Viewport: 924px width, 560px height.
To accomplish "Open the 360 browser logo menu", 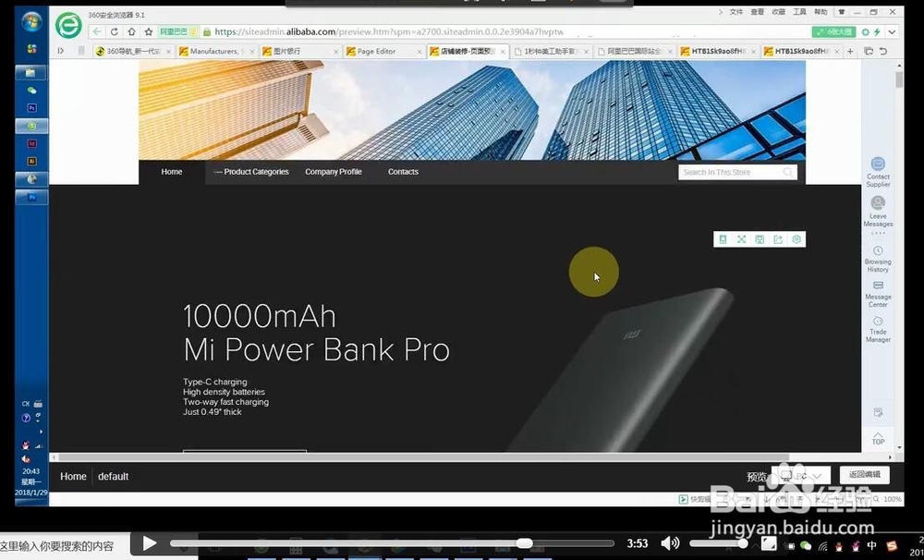I will tap(68, 26).
